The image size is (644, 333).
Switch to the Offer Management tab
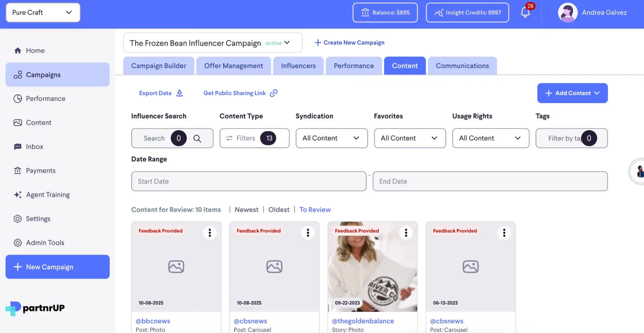[233, 66]
